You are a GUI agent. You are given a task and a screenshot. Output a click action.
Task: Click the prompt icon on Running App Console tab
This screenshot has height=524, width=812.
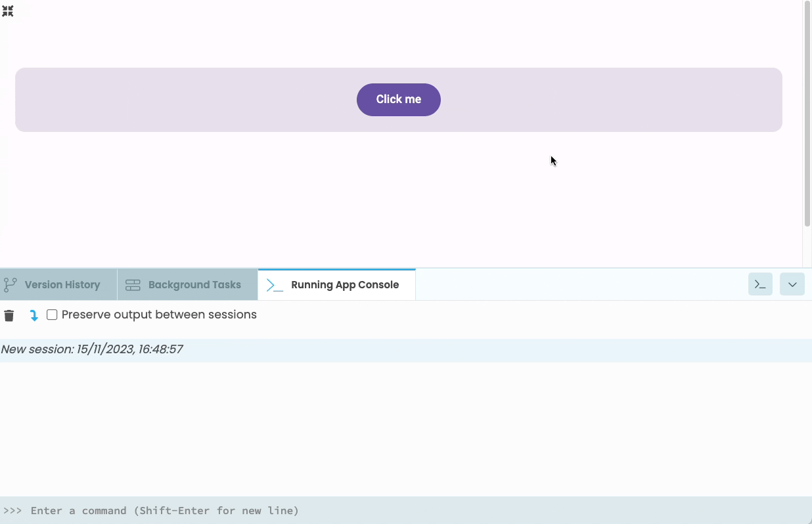point(275,285)
